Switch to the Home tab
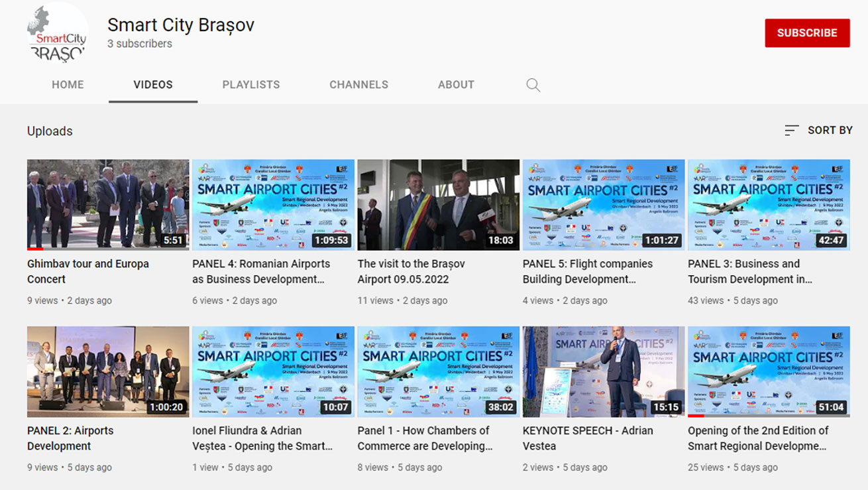 pyautogui.click(x=68, y=85)
